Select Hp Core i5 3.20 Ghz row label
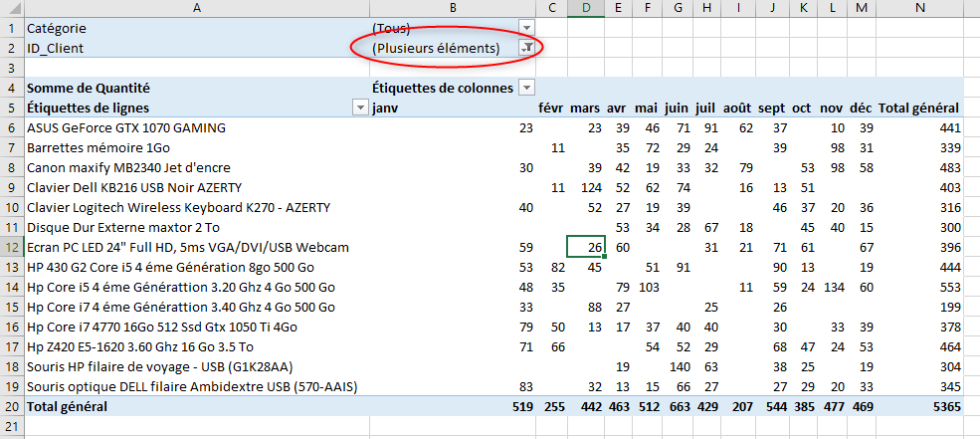 (181, 288)
